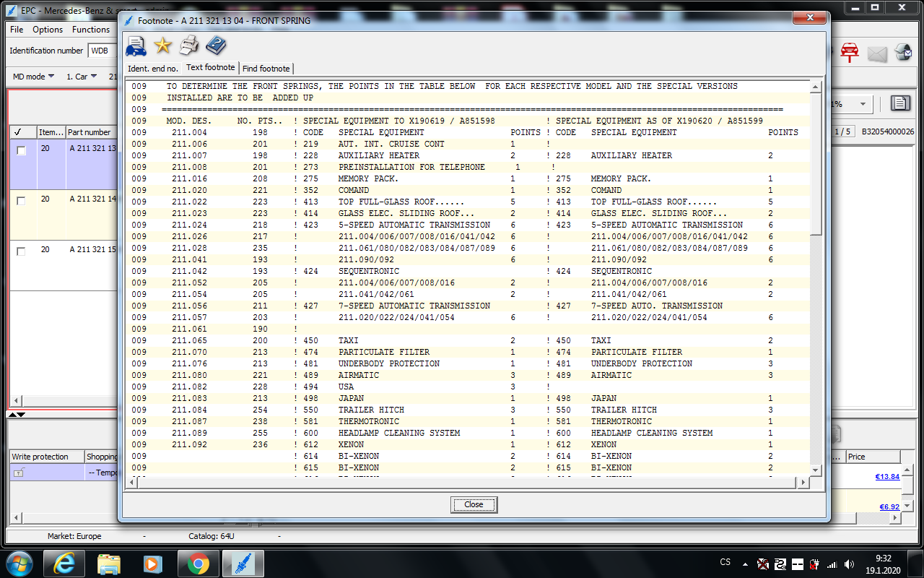Click the 'Price' column header
This screenshot has width=924, height=578.
pyautogui.click(x=873, y=457)
